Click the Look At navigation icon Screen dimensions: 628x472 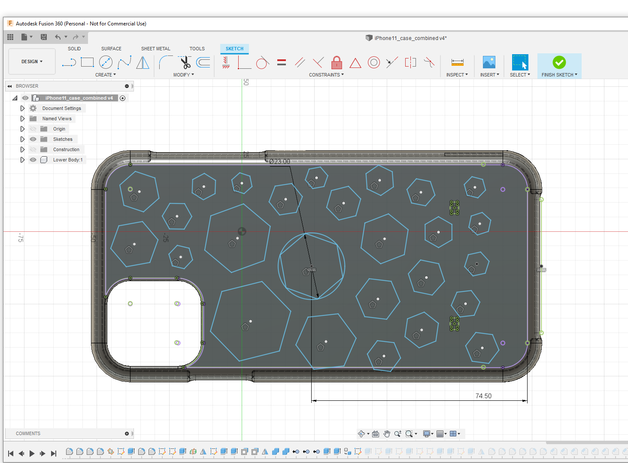coord(375,434)
